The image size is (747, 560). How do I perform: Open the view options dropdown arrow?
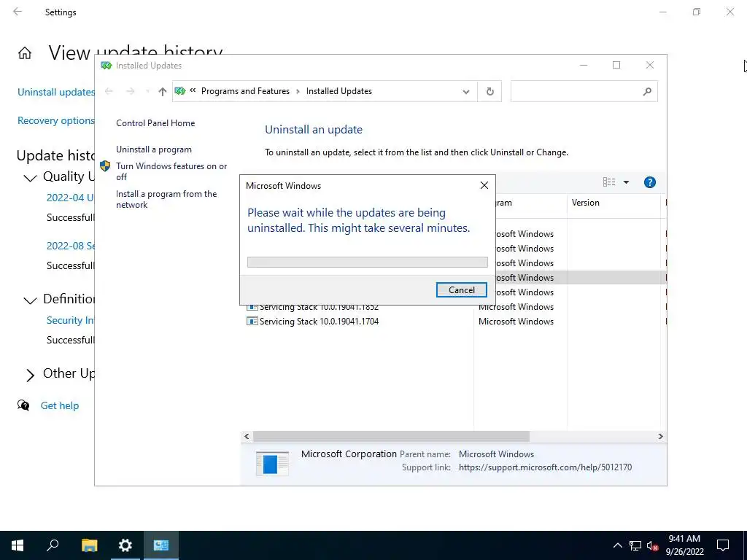coord(626,182)
